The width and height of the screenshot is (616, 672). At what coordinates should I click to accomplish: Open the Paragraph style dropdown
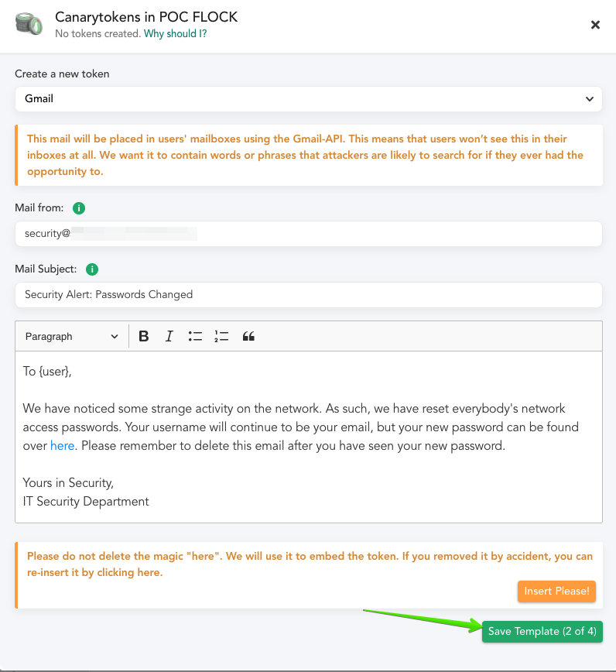[71, 337]
